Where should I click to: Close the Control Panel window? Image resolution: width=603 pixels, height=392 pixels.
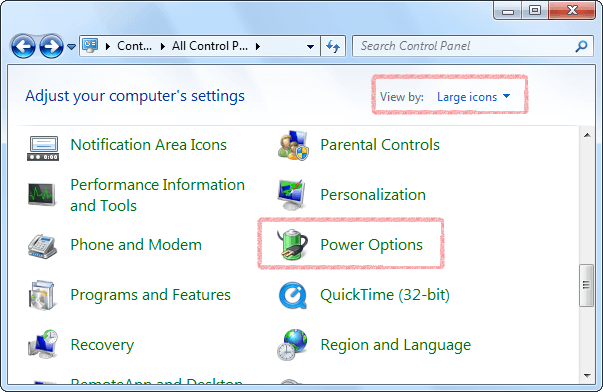(x=572, y=11)
